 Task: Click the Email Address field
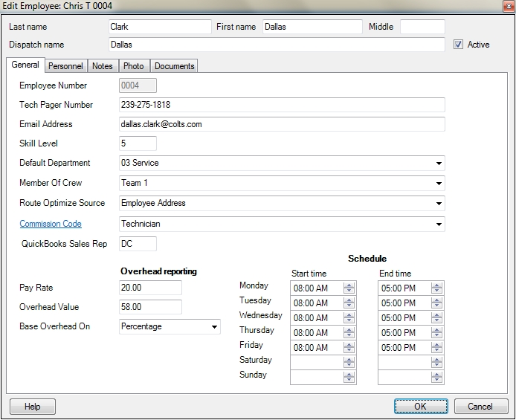click(x=282, y=124)
